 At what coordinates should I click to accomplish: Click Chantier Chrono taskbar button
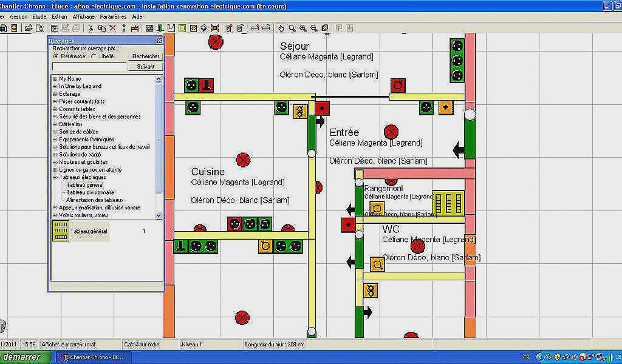point(93,357)
